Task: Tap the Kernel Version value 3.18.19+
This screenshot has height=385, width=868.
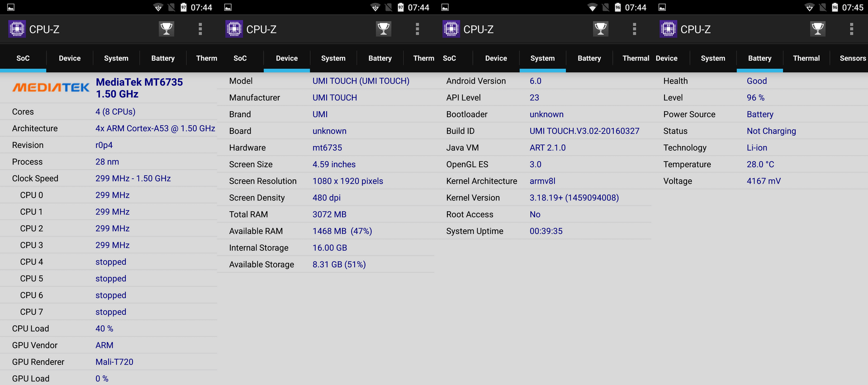Action: 574,198
